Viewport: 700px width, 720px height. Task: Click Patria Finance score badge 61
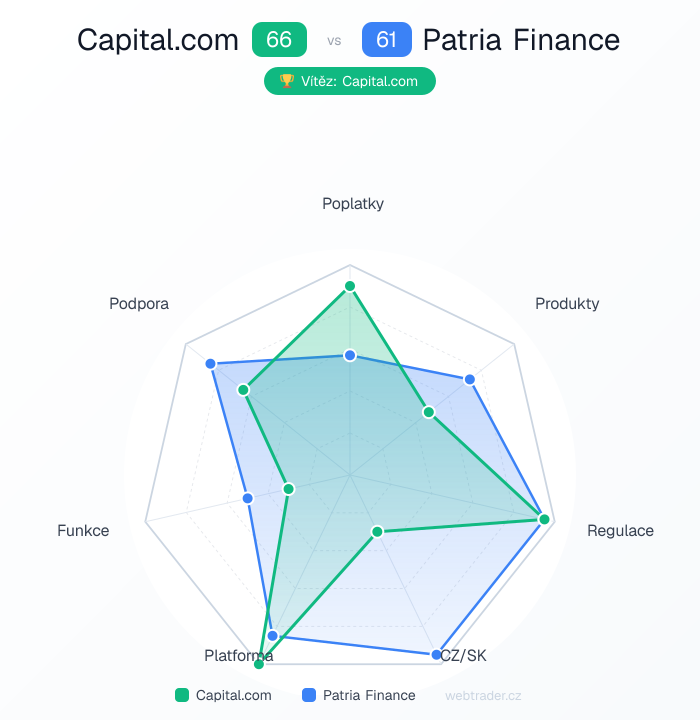click(x=387, y=40)
